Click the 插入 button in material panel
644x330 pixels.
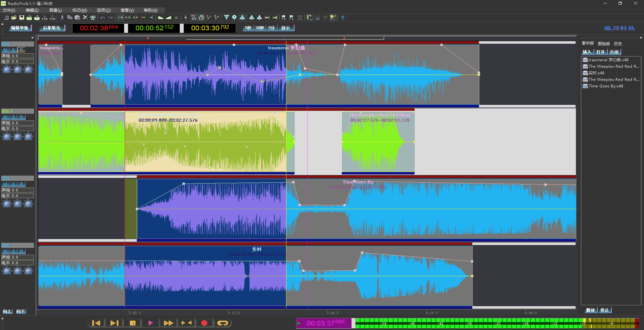587,52
